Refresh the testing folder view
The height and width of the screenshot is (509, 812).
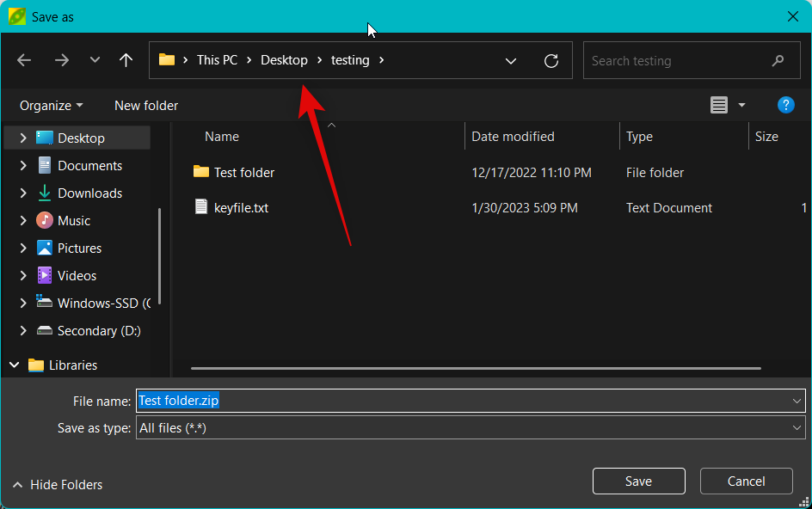pos(551,61)
